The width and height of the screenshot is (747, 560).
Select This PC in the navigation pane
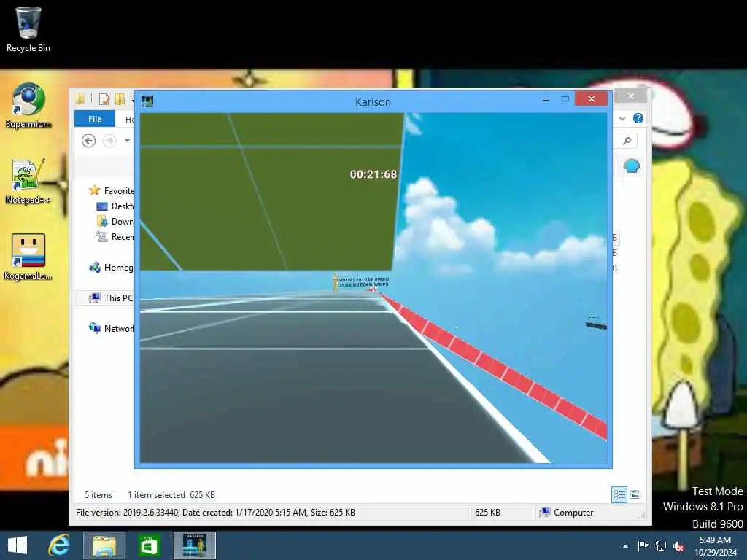(112, 298)
